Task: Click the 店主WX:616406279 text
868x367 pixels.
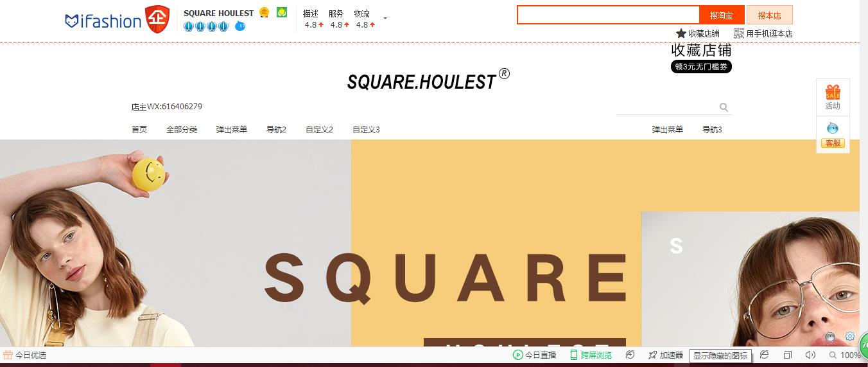Action: tap(167, 107)
